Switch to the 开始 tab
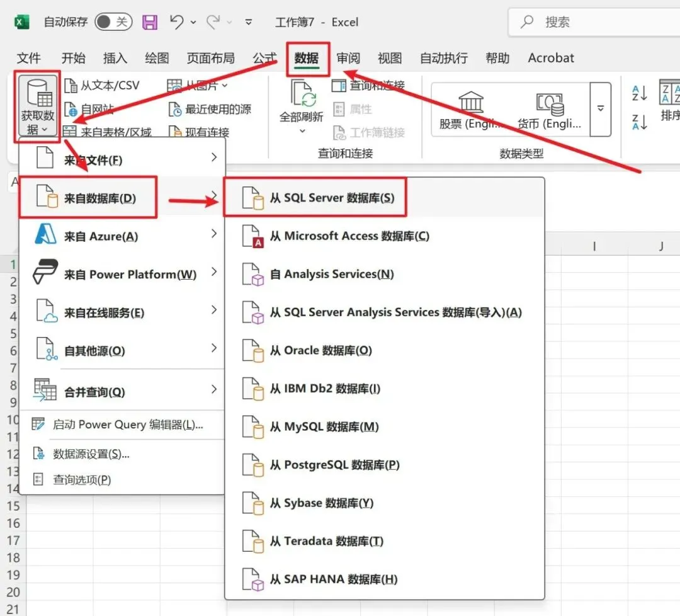The width and height of the screenshot is (680, 616). coord(73,58)
